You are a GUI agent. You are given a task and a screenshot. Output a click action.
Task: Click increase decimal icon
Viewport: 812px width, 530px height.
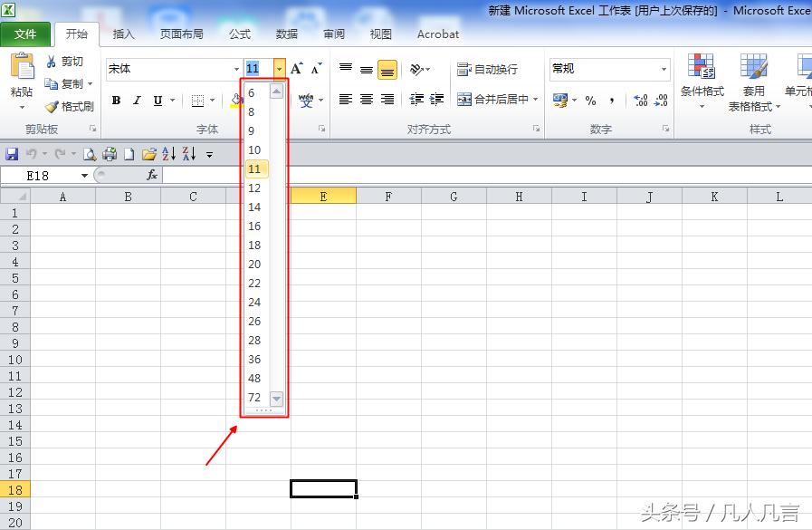pos(641,101)
